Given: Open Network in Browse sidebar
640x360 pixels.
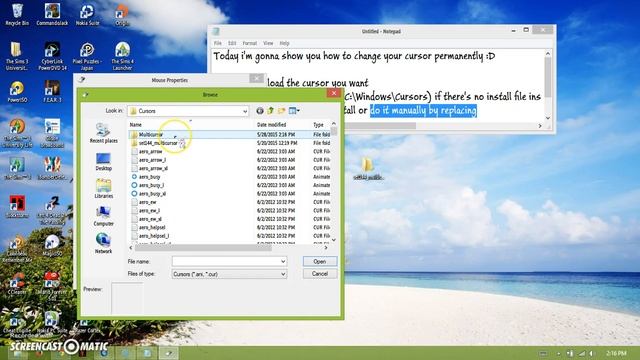Looking at the screenshot, I should pos(103,244).
